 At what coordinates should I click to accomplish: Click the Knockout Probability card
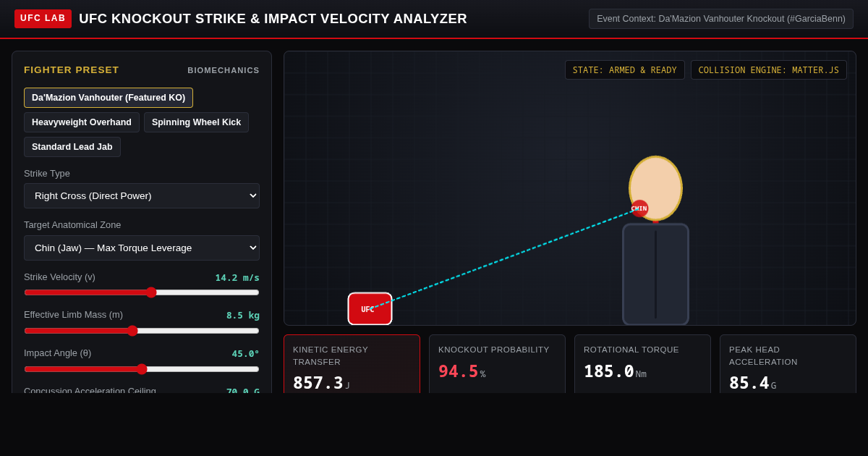[497, 364]
